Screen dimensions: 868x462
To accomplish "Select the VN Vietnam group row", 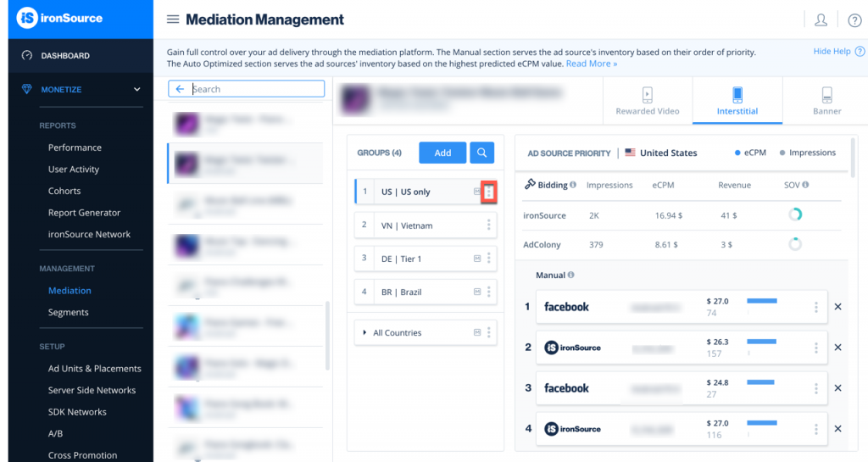I will 426,225.
